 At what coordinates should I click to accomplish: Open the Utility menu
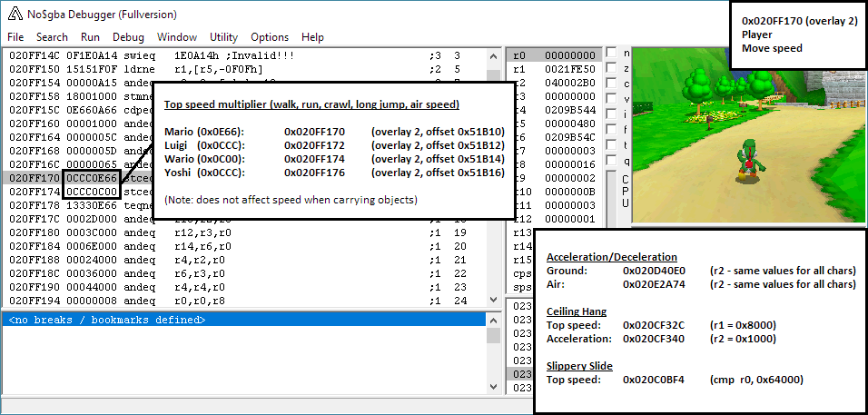(223, 37)
